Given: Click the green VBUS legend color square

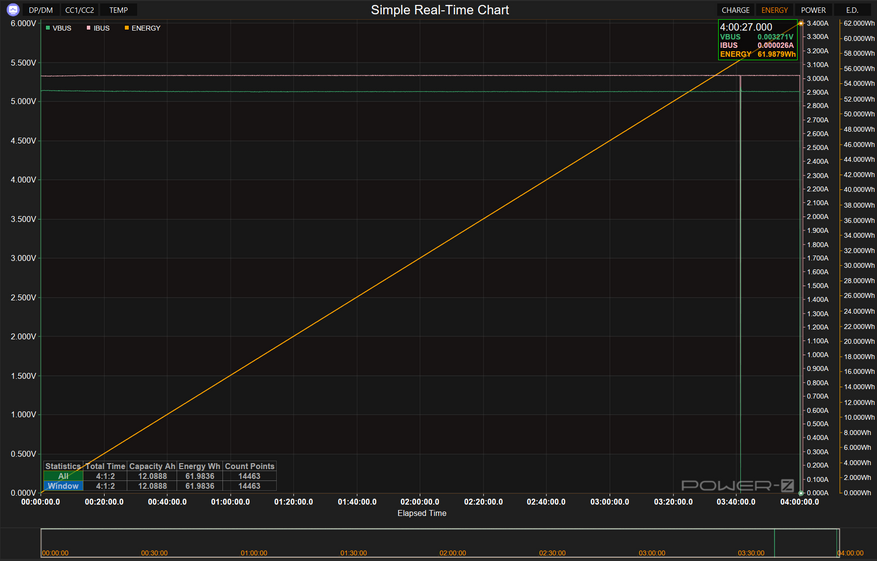Looking at the screenshot, I should [48, 28].
